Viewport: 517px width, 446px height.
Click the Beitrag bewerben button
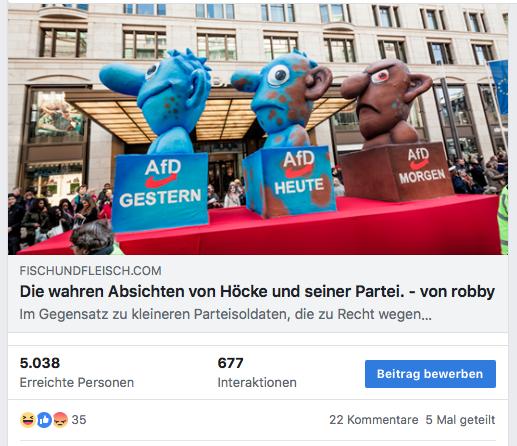click(430, 374)
